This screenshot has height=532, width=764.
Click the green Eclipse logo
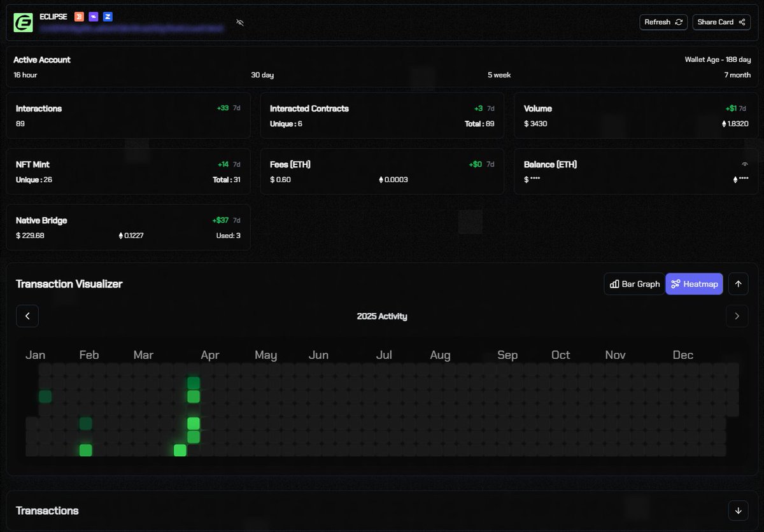[23, 22]
